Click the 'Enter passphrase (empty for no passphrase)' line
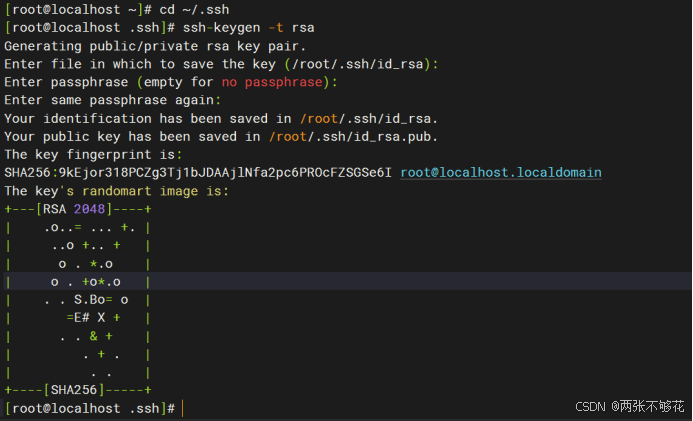The height and width of the screenshot is (421, 693). (x=171, y=82)
